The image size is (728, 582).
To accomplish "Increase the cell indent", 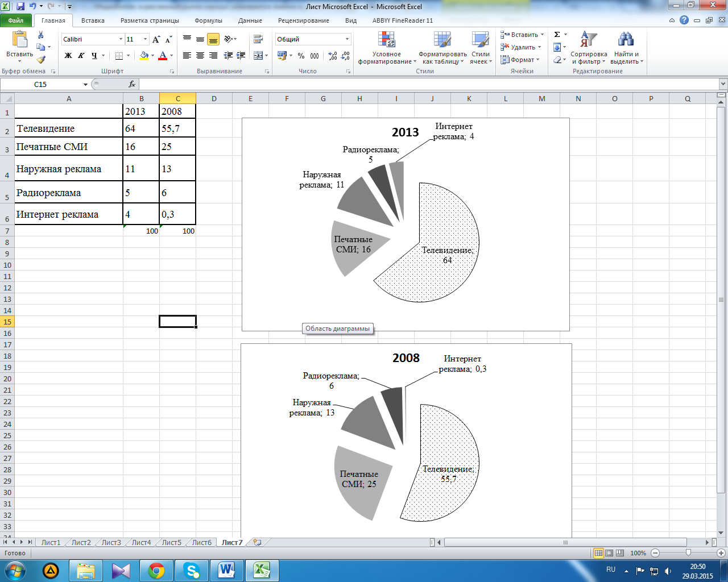I will pyautogui.click(x=241, y=56).
